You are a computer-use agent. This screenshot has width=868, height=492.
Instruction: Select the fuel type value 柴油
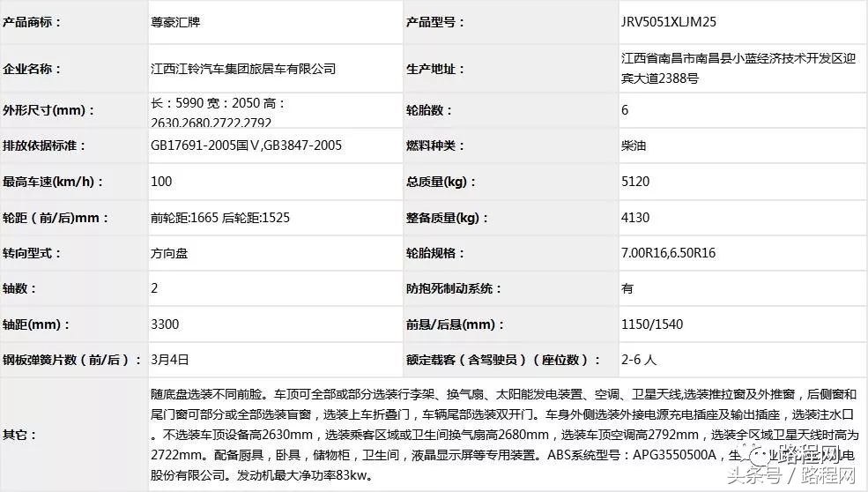tap(634, 145)
